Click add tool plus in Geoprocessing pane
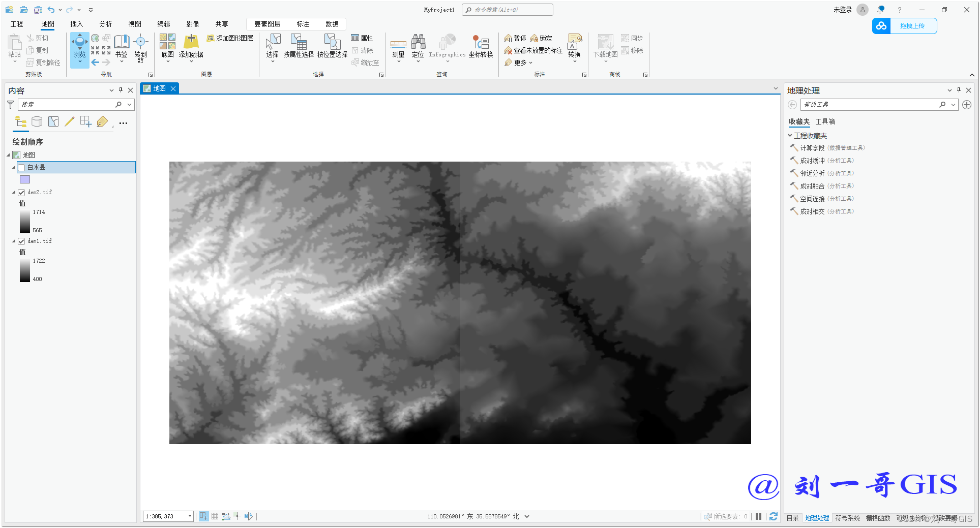This screenshot has width=980, height=528. [967, 105]
